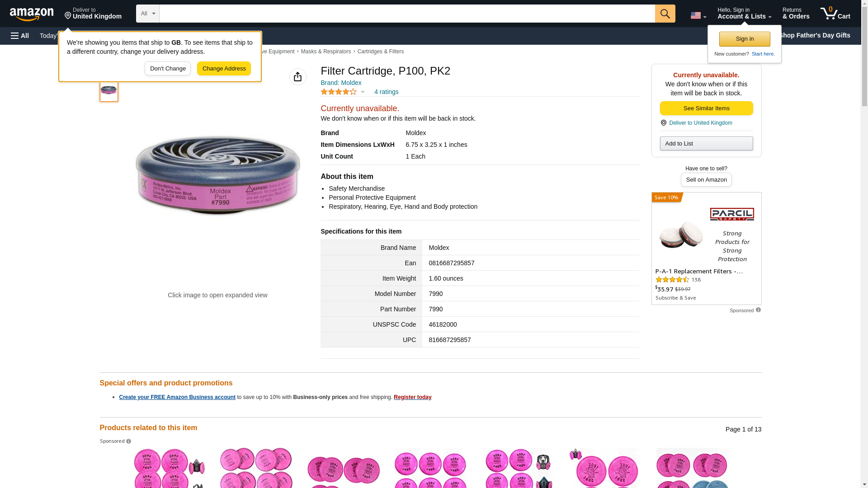Click the Amazon logo

32,14
